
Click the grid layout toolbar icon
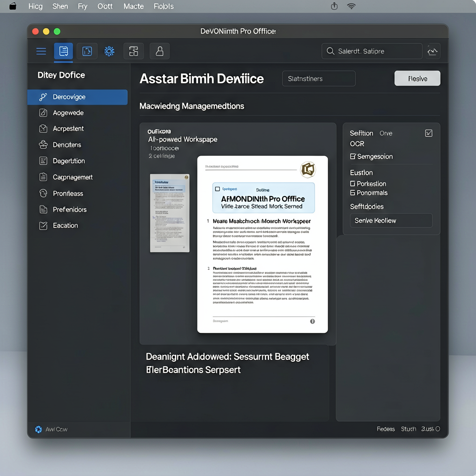click(x=133, y=51)
